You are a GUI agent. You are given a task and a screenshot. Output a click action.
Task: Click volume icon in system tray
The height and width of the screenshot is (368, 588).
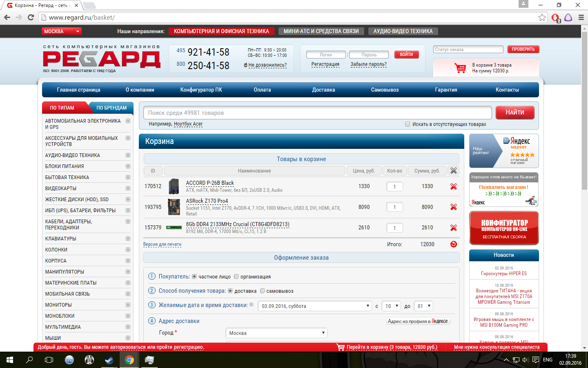pos(526,360)
